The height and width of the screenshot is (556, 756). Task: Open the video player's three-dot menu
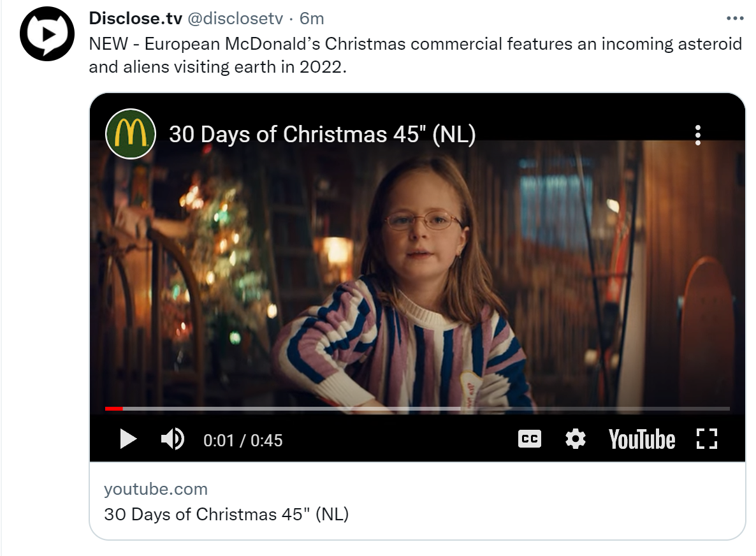pyautogui.click(x=698, y=135)
